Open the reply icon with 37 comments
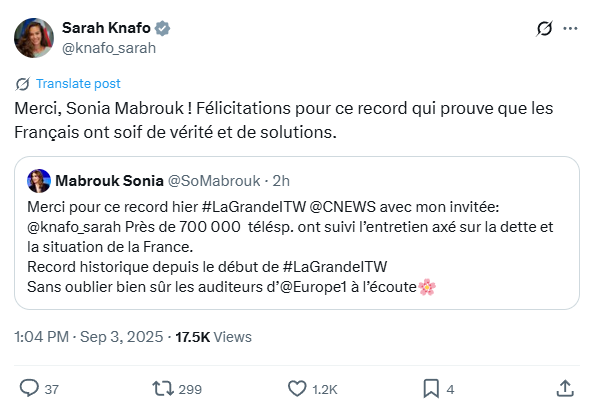594x409 pixels. (x=29, y=389)
